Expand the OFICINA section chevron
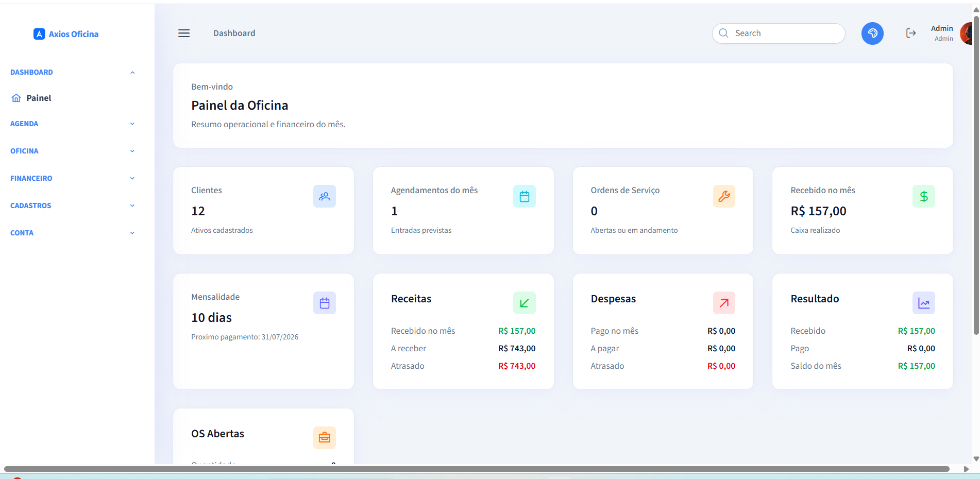Screen dimensions: 980x479 point(132,151)
